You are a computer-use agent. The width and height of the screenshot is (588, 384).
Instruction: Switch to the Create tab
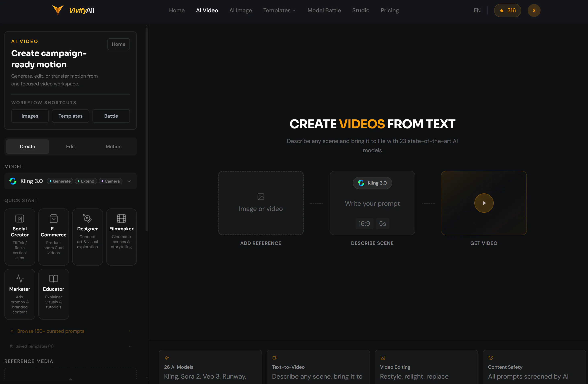pyautogui.click(x=27, y=146)
